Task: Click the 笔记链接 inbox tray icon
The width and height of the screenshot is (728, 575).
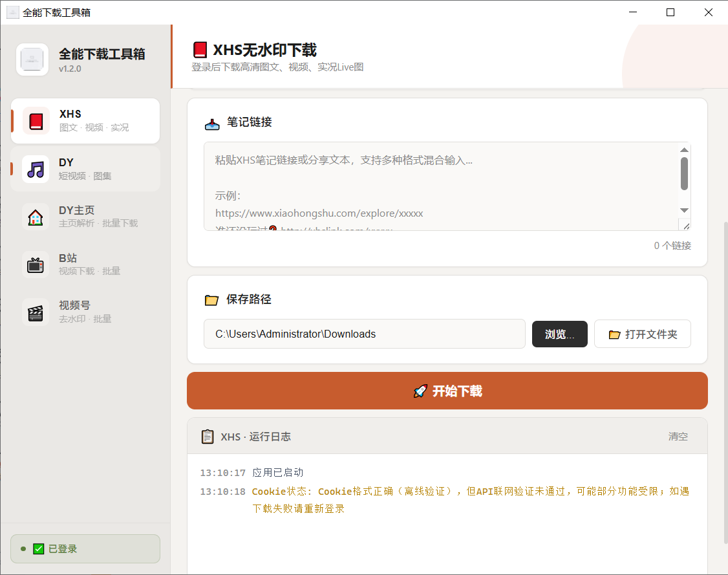Action: click(x=212, y=124)
